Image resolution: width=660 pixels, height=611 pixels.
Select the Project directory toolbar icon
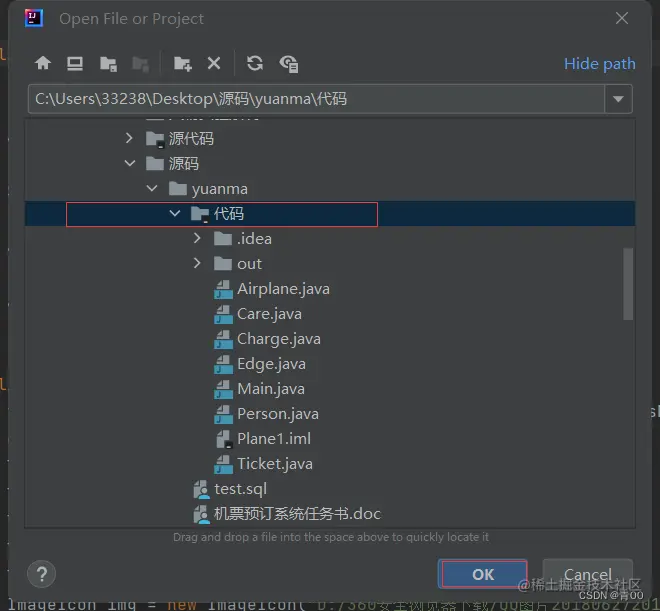(108, 64)
